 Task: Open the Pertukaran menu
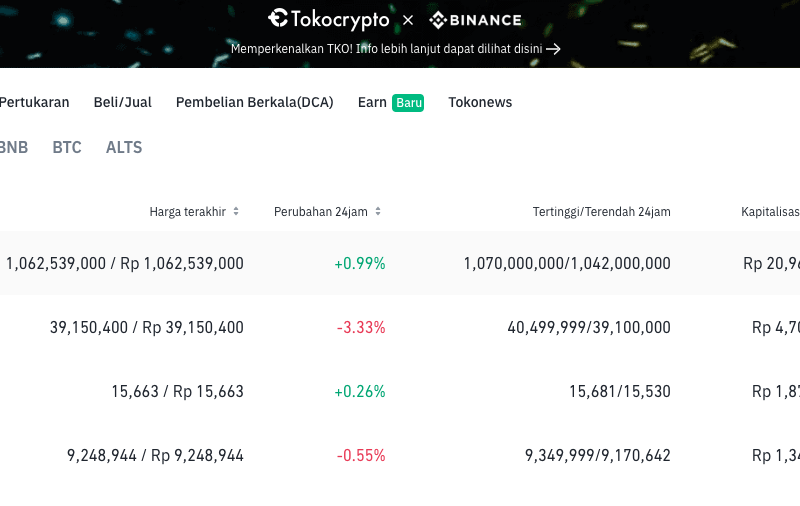click(34, 102)
